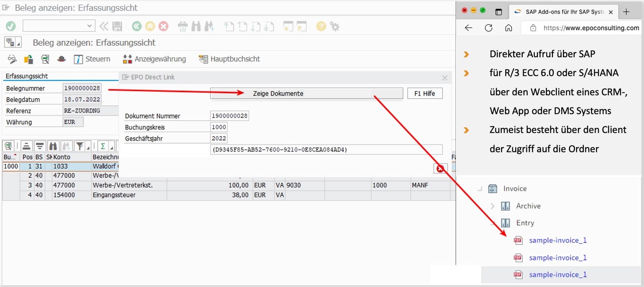Click the Display/Change glasses-pencil icon
This screenshot has height=287, width=644.
12,59
